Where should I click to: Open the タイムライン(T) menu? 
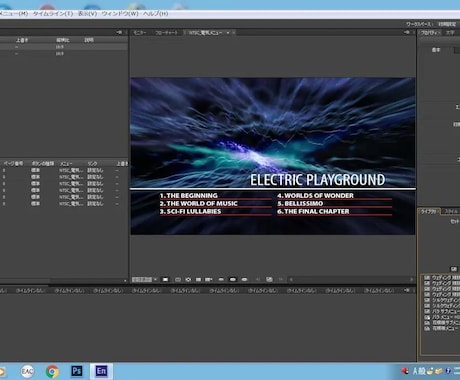coord(53,14)
